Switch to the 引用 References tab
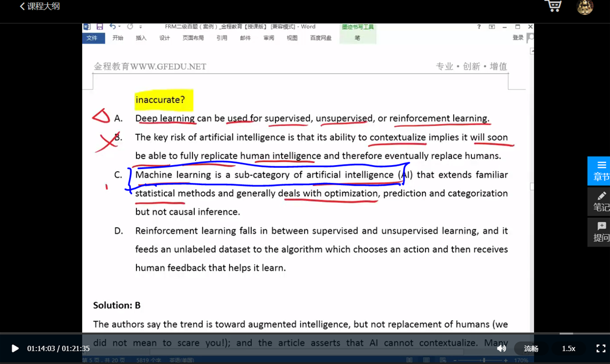 222,38
